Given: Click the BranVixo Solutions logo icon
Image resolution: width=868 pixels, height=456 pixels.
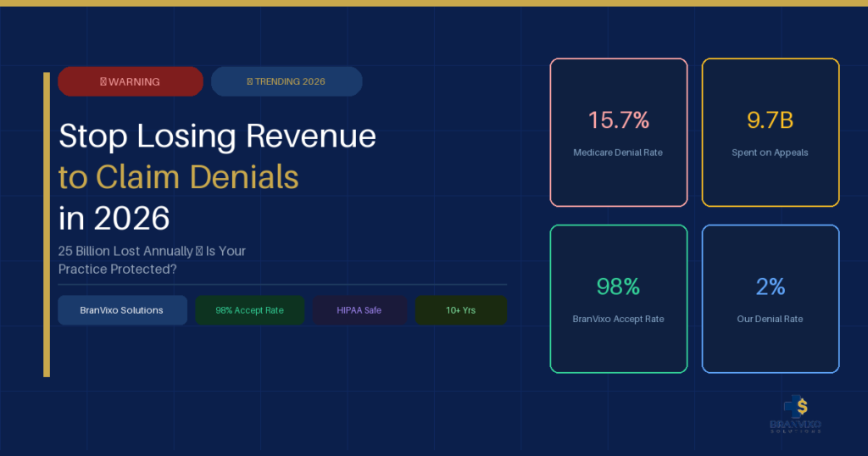Looking at the screenshot, I should (x=795, y=414).
